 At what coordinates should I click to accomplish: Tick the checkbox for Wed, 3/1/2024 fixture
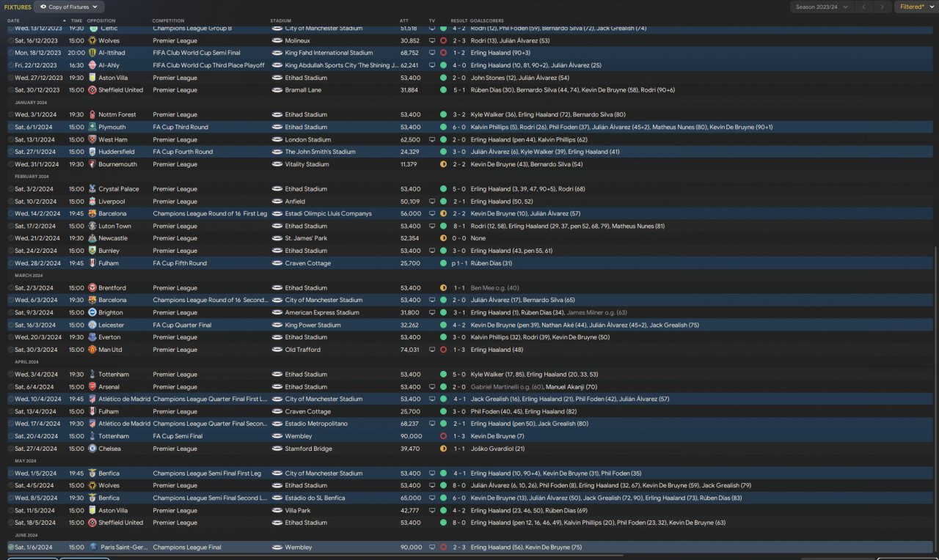click(x=11, y=115)
